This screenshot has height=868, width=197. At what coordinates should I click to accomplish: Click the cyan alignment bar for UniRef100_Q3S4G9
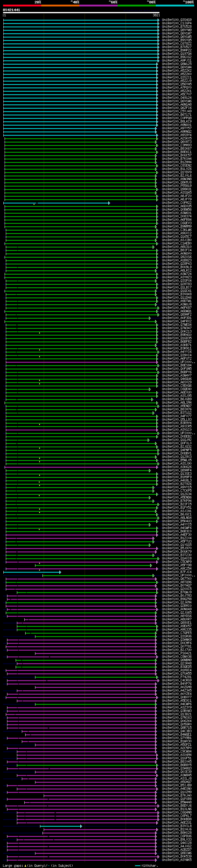point(81,20)
